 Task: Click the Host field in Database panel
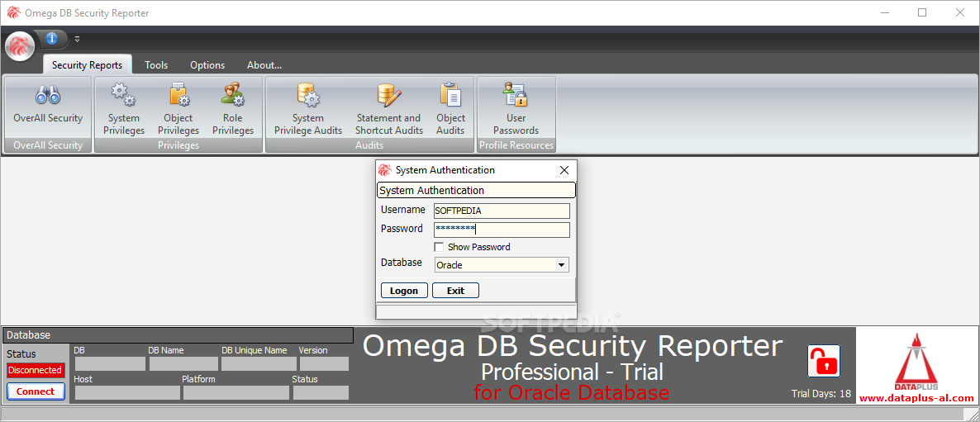click(x=127, y=392)
